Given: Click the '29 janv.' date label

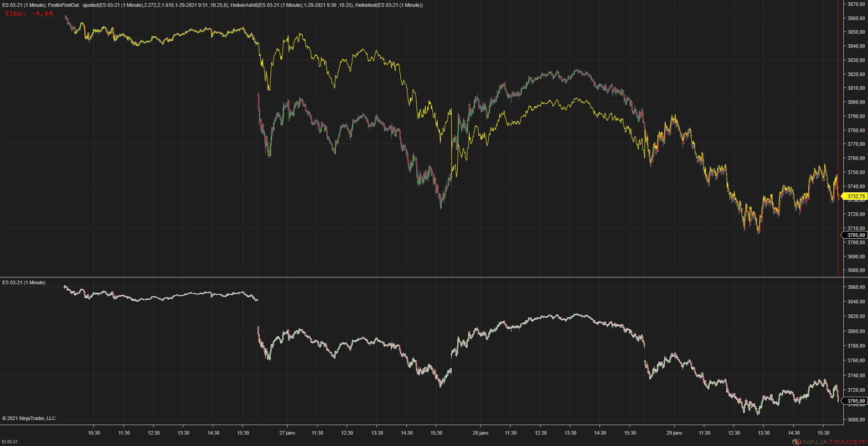Looking at the screenshot, I should point(675,433).
